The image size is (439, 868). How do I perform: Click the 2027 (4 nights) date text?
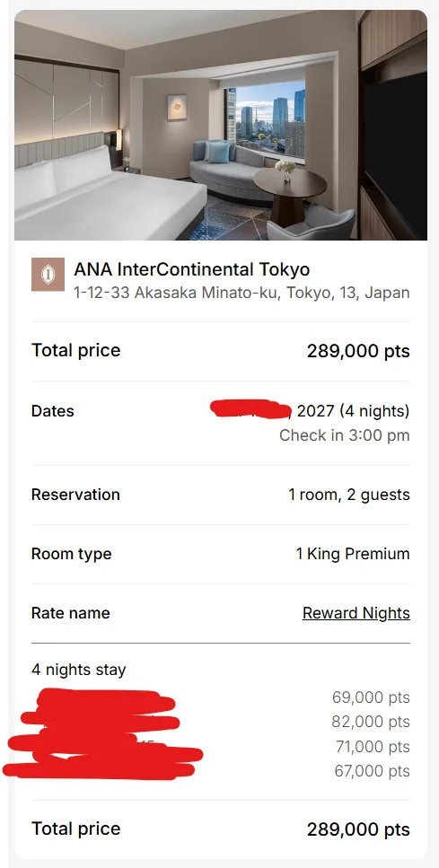pos(353,411)
